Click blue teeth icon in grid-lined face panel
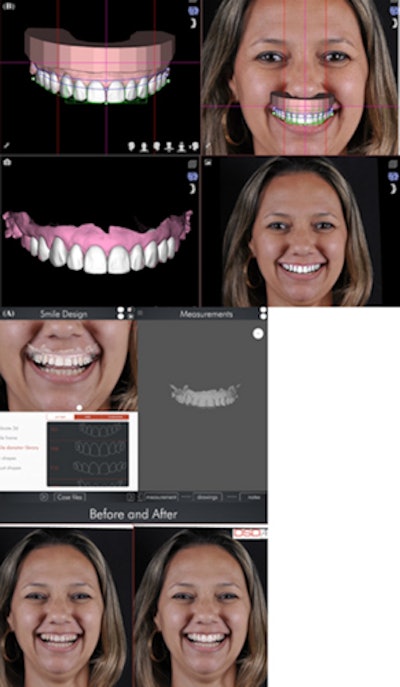Image resolution: width=400 pixels, height=687 pixels. point(394,11)
